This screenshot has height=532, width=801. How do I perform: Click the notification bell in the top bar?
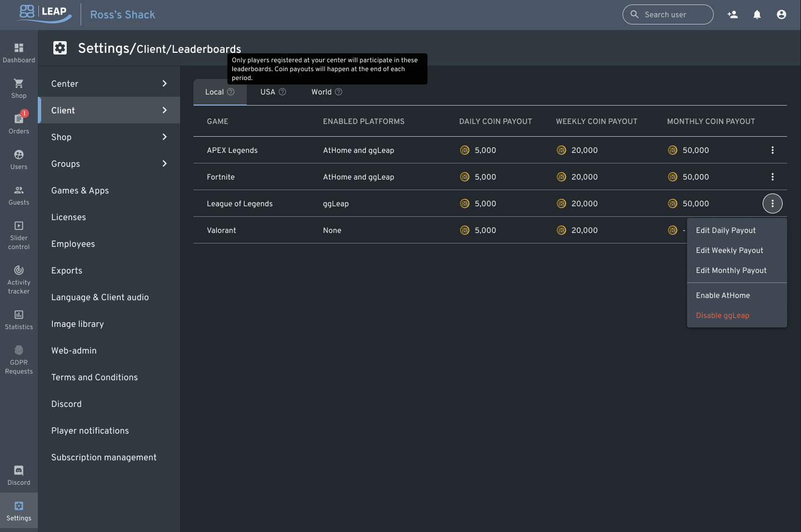[757, 14]
